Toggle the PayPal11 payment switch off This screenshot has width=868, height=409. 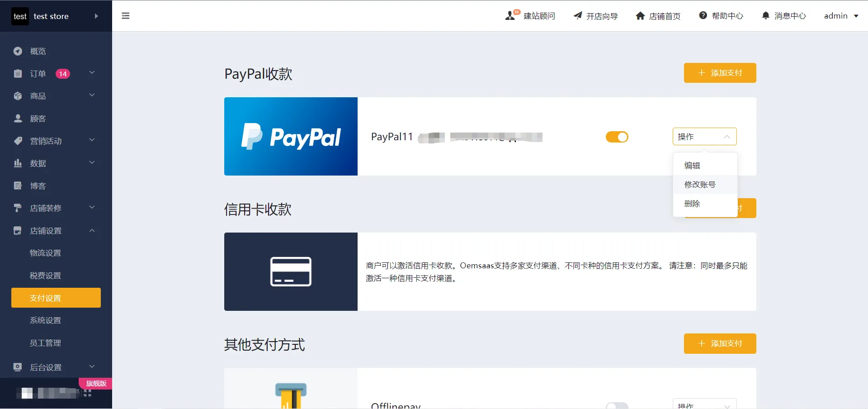[617, 137]
